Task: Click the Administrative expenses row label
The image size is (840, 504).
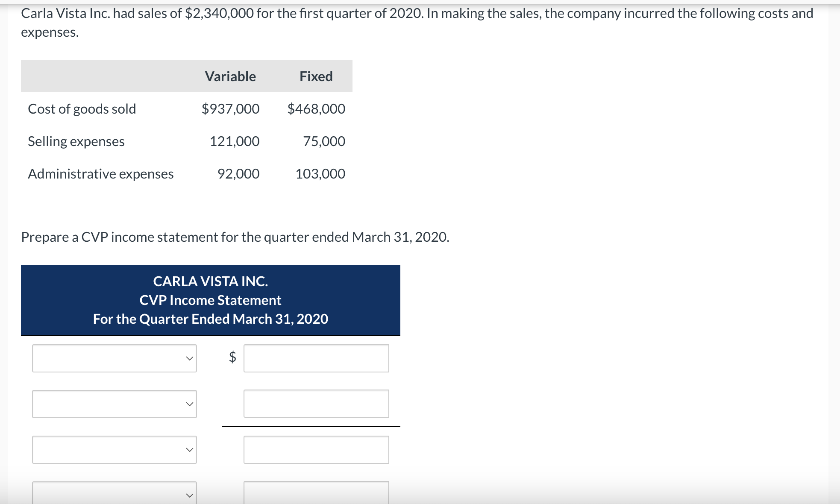Action: click(x=100, y=173)
